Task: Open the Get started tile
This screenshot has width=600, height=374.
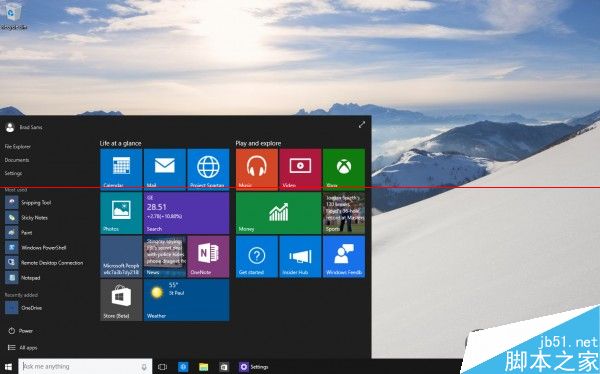Action: [257, 256]
